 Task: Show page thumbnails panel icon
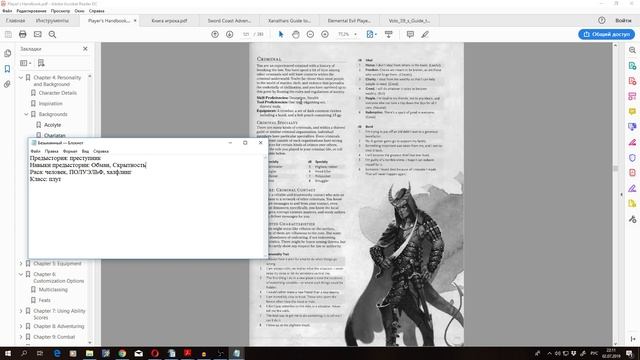(x=8, y=53)
